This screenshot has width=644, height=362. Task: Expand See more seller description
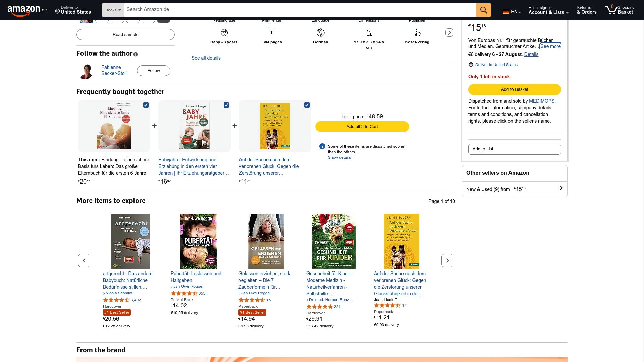coord(550,46)
